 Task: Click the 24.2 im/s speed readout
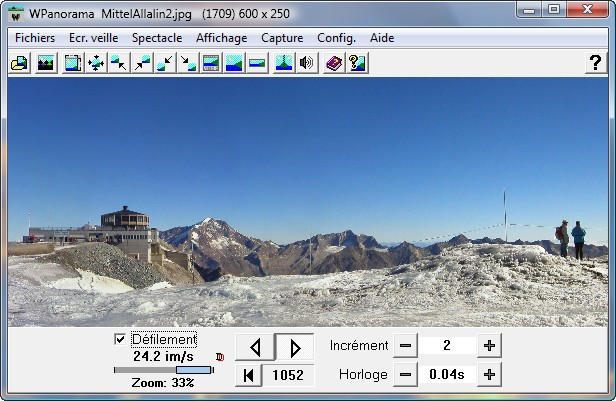(163, 356)
